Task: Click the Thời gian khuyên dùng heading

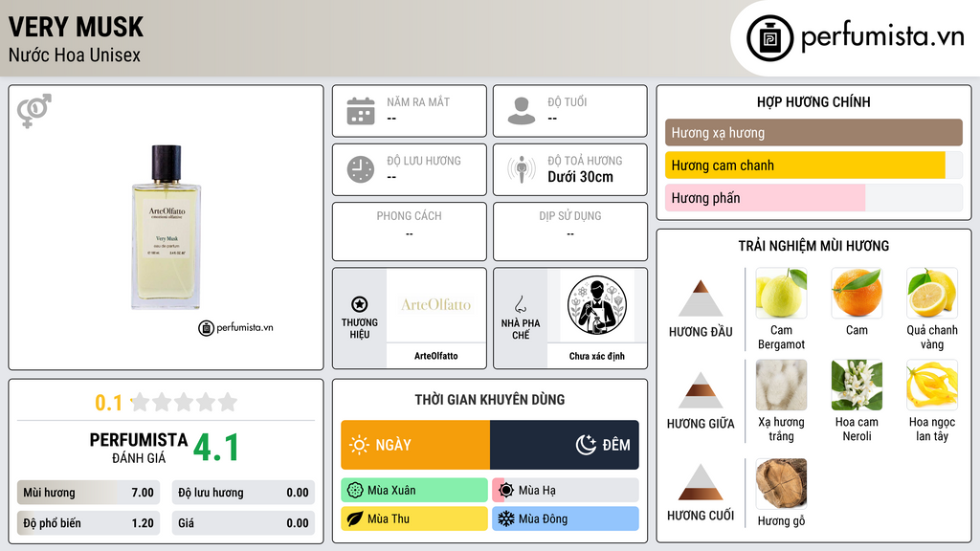Action: (x=489, y=400)
